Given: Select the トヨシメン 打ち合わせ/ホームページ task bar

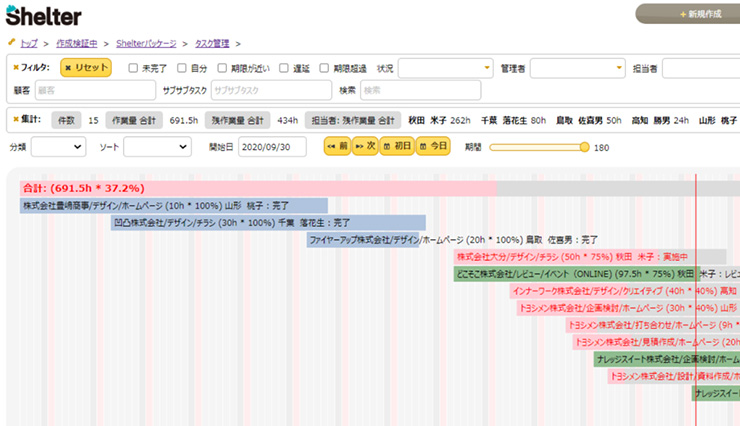Looking at the screenshot, I should tap(653, 325).
